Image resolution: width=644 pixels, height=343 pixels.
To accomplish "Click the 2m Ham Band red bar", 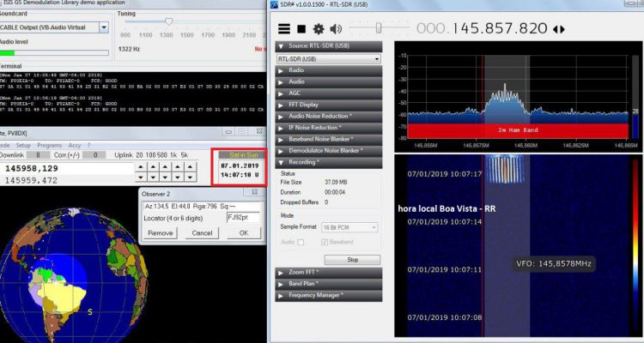I will (x=518, y=130).
